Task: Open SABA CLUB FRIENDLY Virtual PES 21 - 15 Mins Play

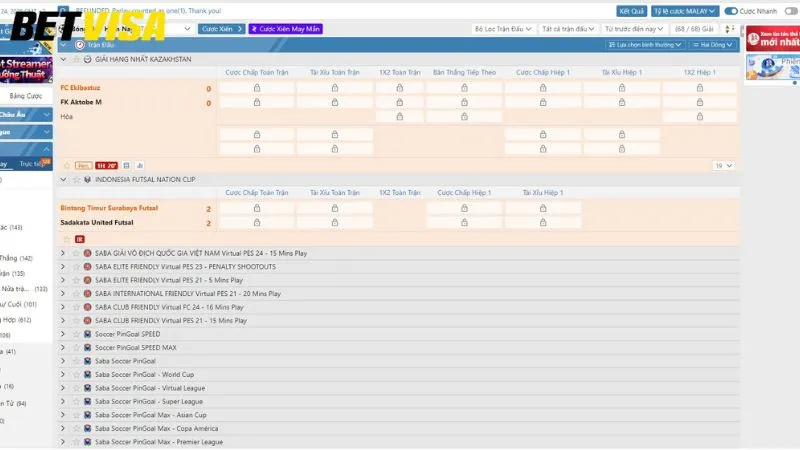Action: (171, 320)
